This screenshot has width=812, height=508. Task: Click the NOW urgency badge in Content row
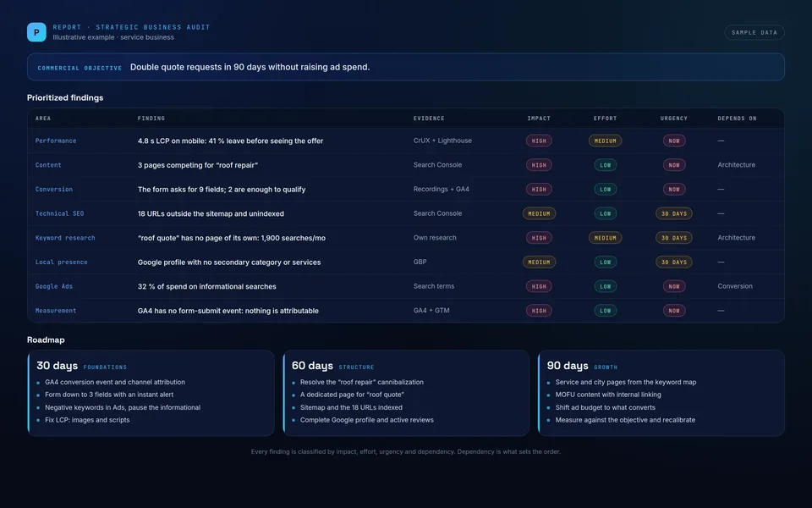674,165
